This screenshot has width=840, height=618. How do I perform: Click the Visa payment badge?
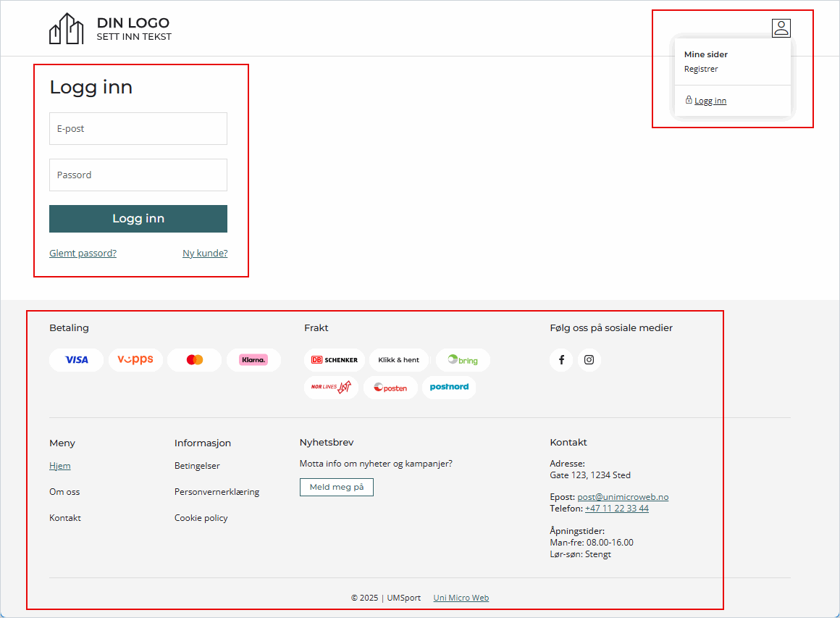coord(76,360)
